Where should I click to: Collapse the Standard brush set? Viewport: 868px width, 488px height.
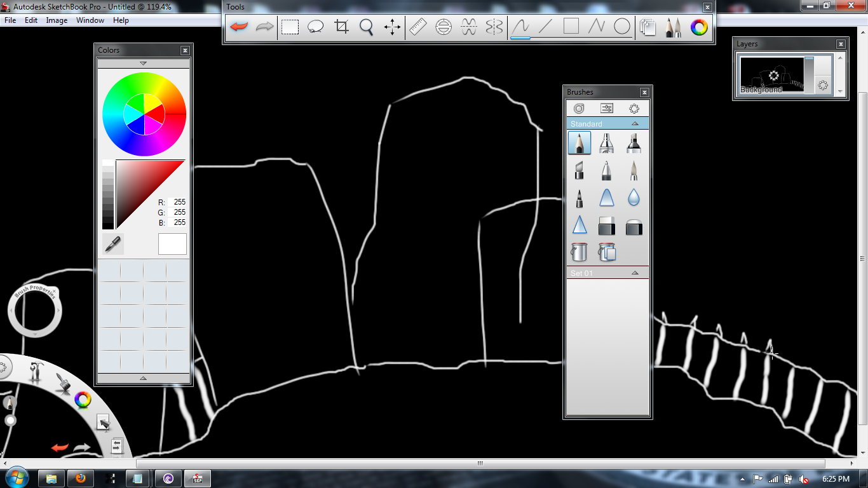635,123
